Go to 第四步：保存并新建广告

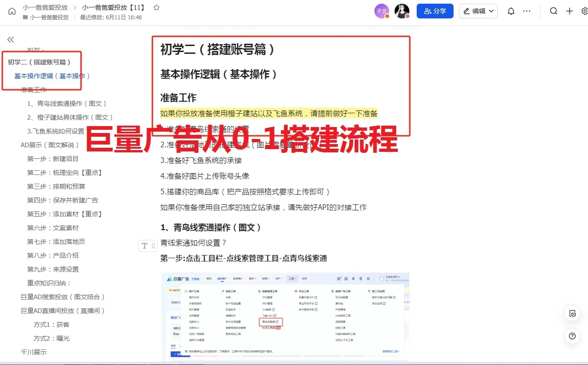click(63, 200)
